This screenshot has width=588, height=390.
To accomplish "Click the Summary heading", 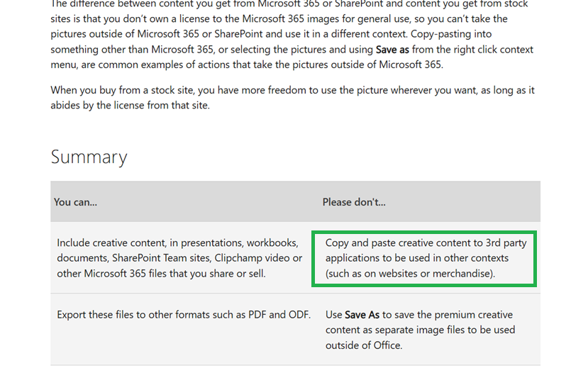I will 89,157.
